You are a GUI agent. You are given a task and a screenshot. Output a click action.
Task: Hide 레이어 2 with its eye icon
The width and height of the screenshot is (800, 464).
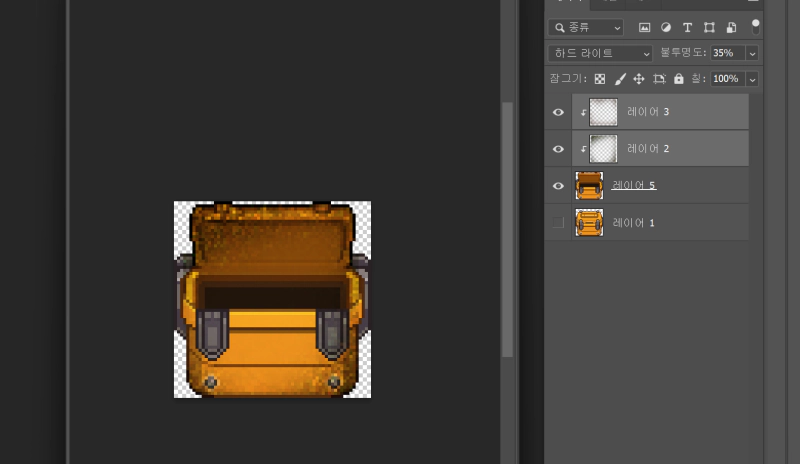pyautogui.click(x=559, y=149)
